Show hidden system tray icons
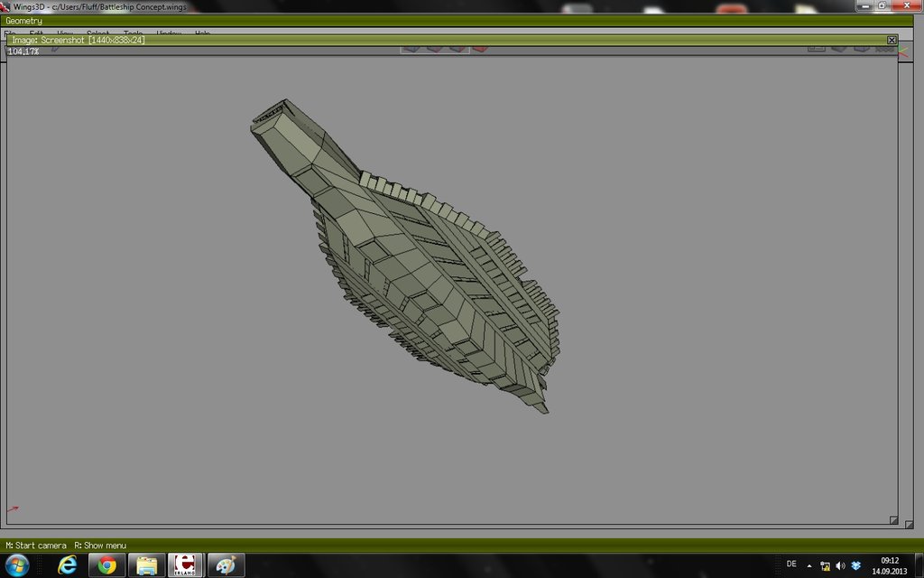924x578 pixels. 809,566
